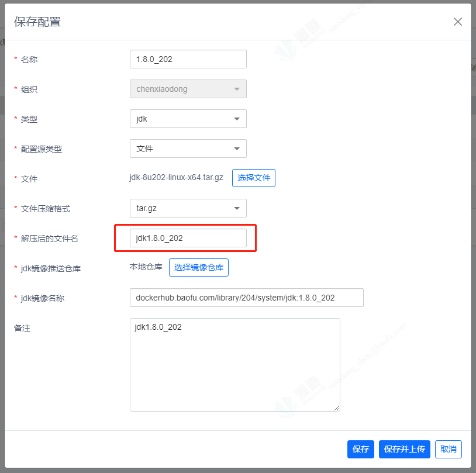Click the 文件压缩格式 label
476x473 pixels.
[45, 209]
